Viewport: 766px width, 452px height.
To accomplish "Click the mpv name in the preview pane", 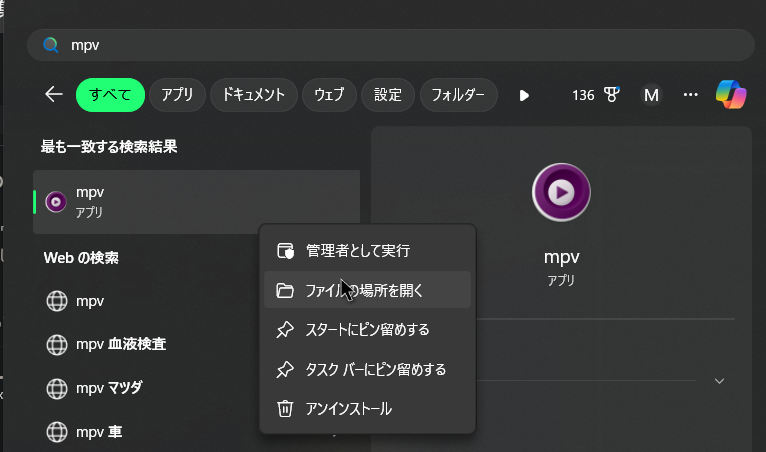I will pos(561,257).
